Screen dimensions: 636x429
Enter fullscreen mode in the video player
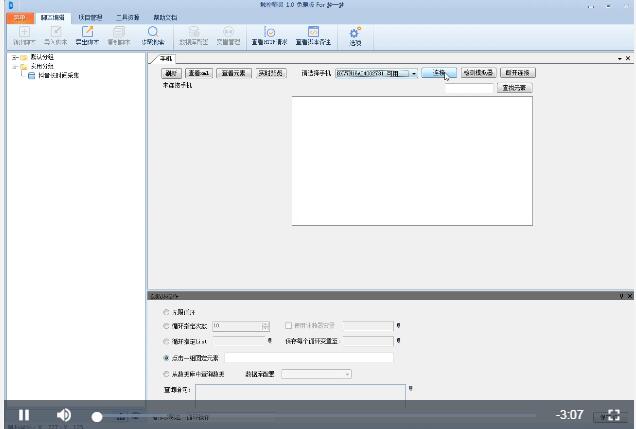click(x=614, y=415)
